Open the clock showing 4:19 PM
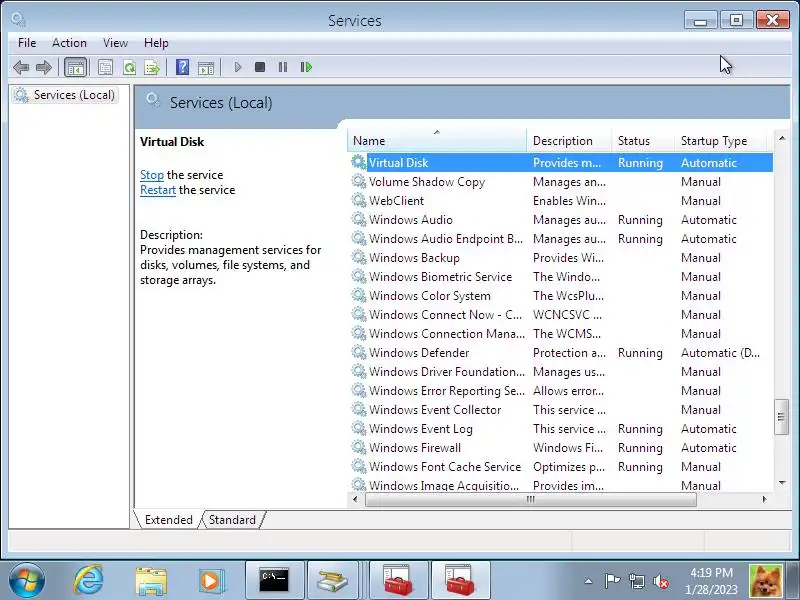This screenshot has width=800, height=600. tap(711, 581)
